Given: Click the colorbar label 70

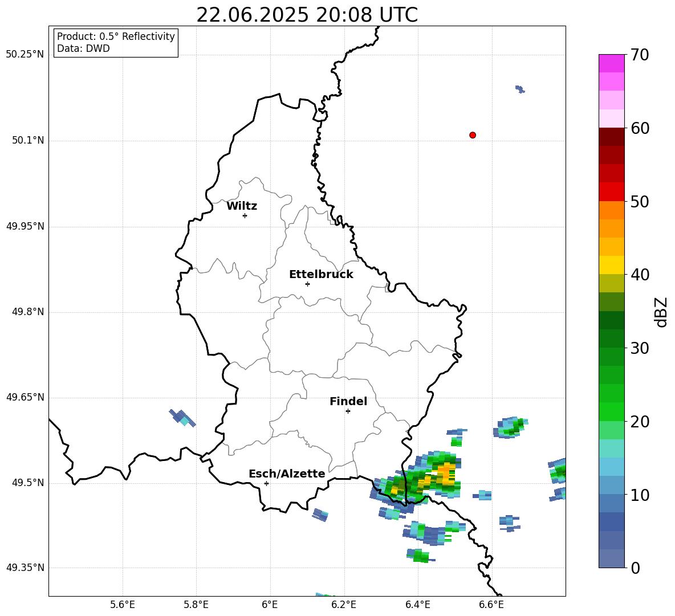Looking at the screenshot, I should [x=640, y=55].
